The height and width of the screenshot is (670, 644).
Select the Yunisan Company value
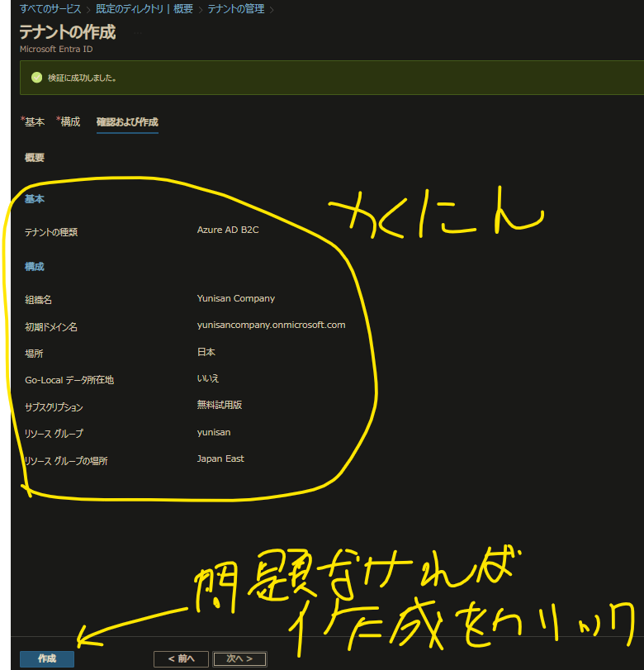click(236, 298)
